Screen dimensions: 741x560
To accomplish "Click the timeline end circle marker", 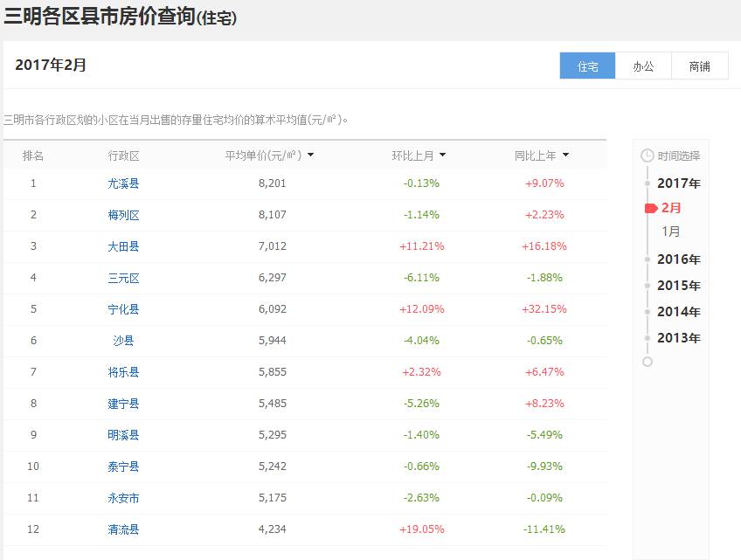I will point(648,362).
